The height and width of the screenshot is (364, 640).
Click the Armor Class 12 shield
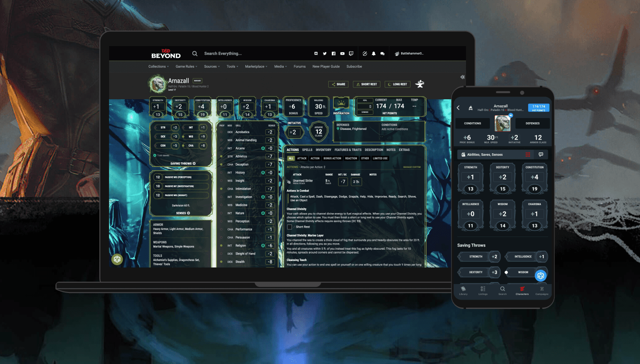point(319,132)
